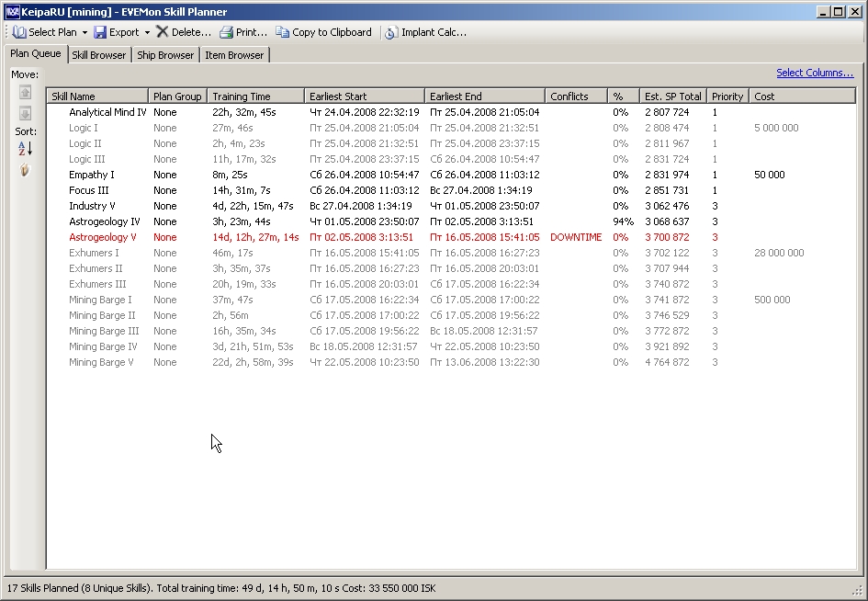Open the Select Columns link

pyautogui.click(x=815, y=73)
